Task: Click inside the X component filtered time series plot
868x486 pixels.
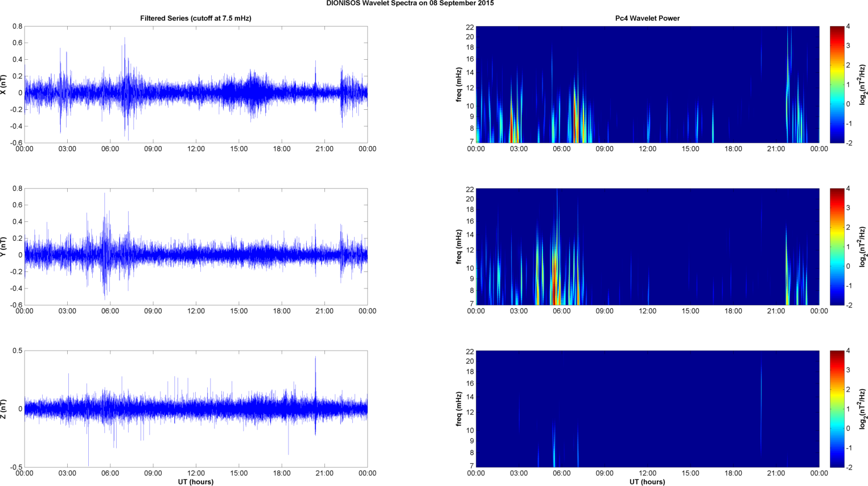Action: coord(196,84)
